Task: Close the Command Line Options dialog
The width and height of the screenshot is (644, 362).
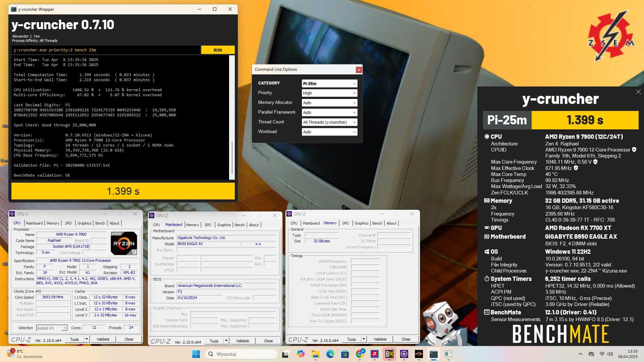Action: [359, 70]
